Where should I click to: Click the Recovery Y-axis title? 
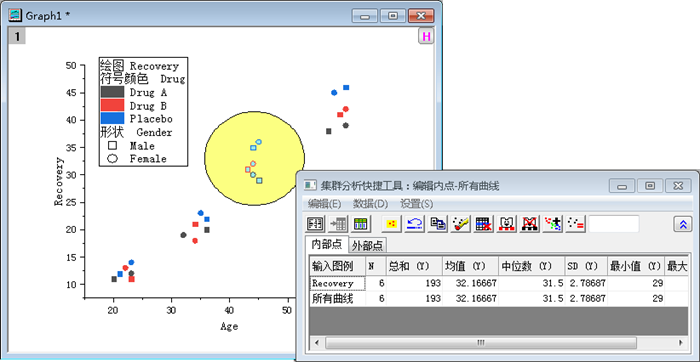click(59, 181)
